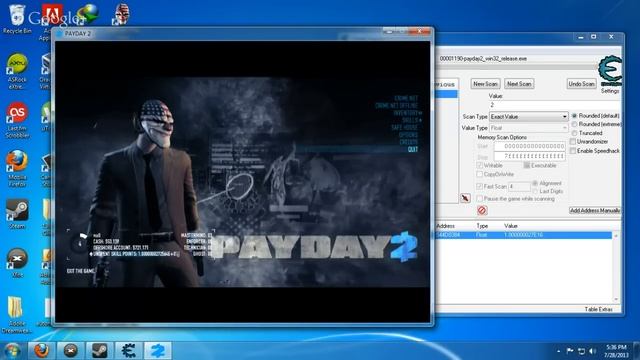Show hidden tray icons arrow
The height and width of the screenshot is (360, 640).
click(x=558, y=351)
